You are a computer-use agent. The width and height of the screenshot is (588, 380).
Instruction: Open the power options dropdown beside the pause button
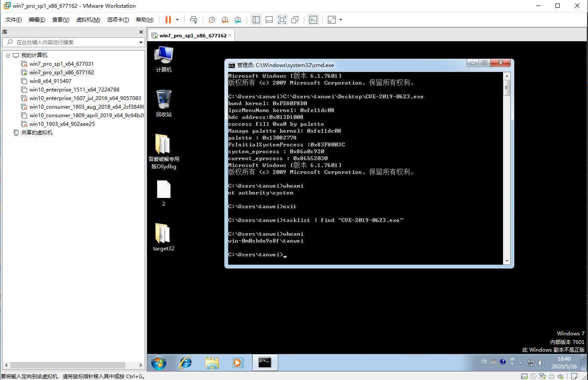pos(177,20)
